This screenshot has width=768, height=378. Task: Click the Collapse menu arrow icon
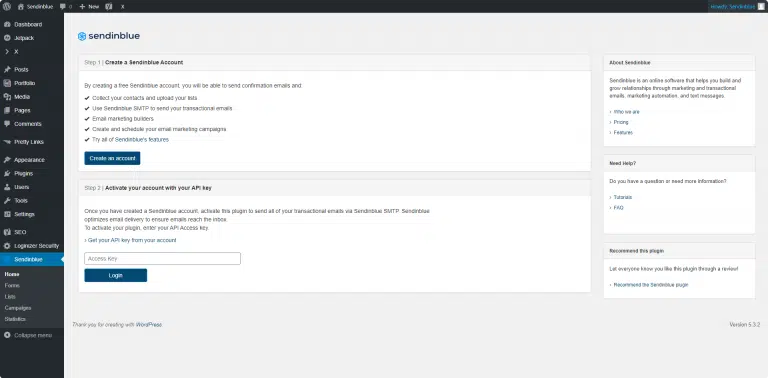point(7,335)
